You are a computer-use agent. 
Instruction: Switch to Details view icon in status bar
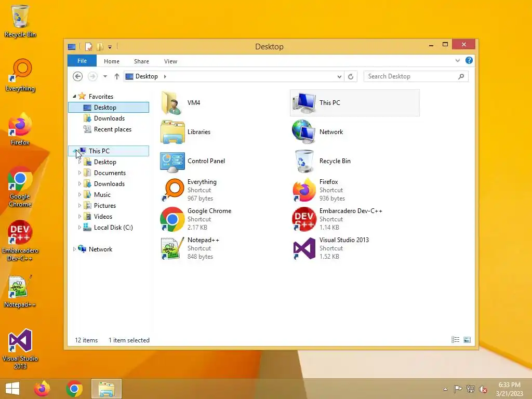(455, 340)
